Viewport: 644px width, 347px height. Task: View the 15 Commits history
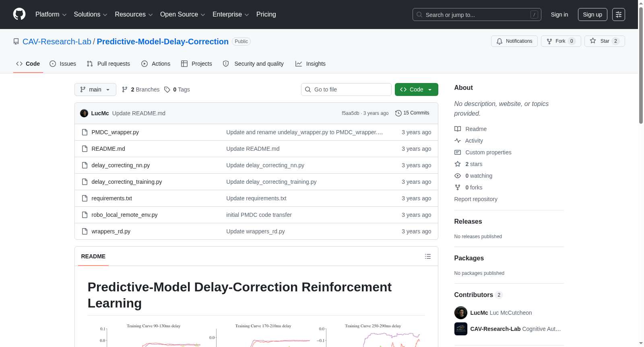coord(412,113)
